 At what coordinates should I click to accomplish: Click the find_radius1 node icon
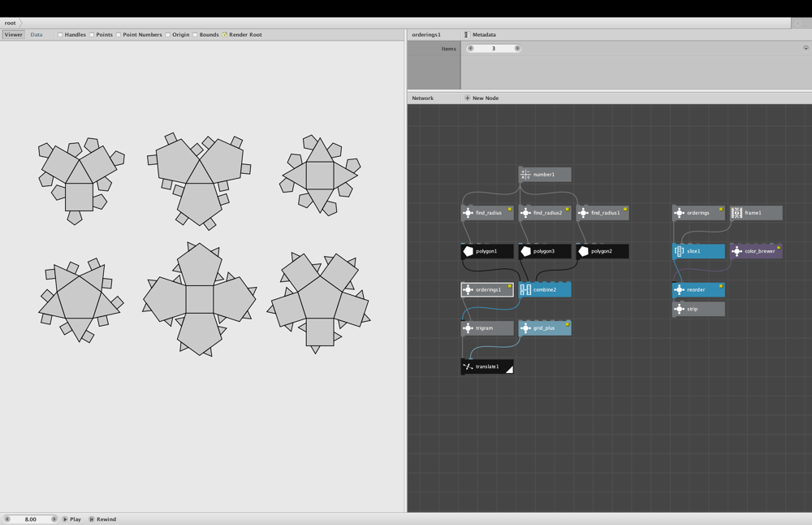click(x=583, y=213)
